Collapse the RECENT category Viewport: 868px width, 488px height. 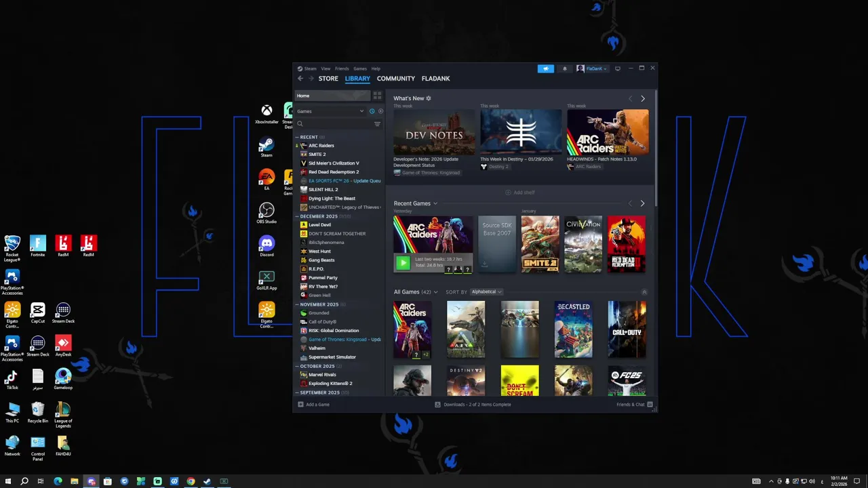point(296,137)
